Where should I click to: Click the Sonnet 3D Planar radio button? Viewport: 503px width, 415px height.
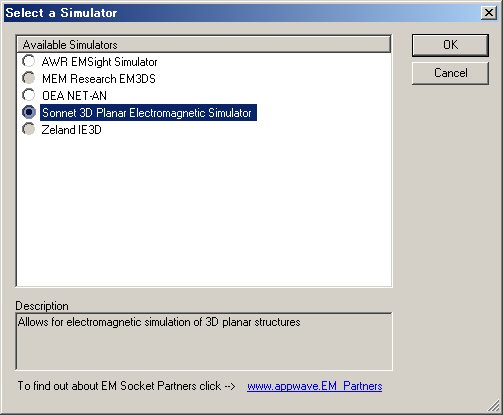pyautogui.click(x=29, y=112)
